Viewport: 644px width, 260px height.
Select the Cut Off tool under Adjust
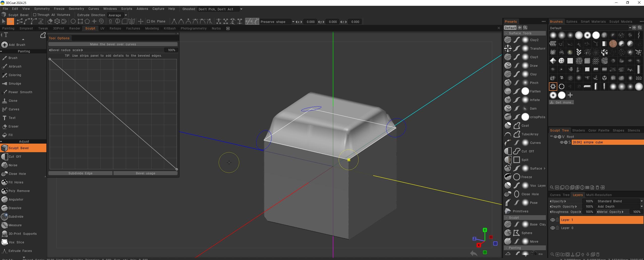(x=15, y=156)
